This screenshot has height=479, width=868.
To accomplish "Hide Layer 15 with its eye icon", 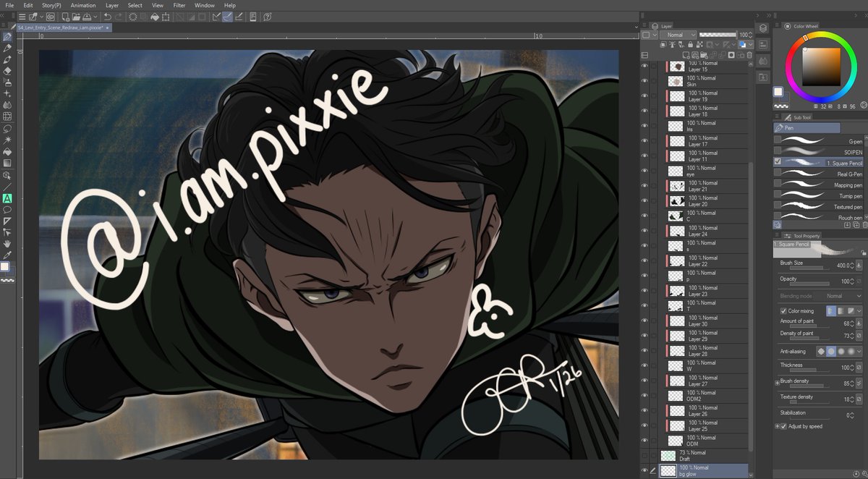I will point(644,67).
